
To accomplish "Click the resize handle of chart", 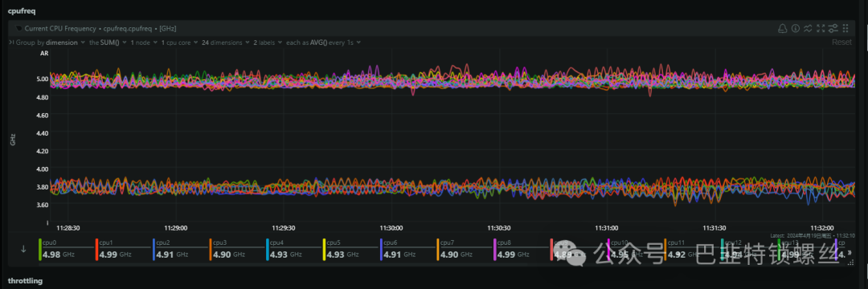I will (850, 263).
